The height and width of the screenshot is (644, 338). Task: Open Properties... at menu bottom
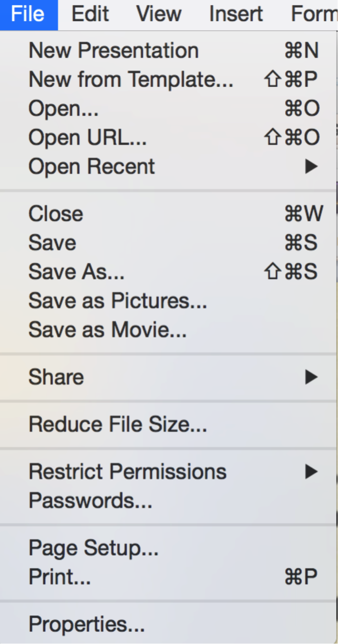point(86,624)
